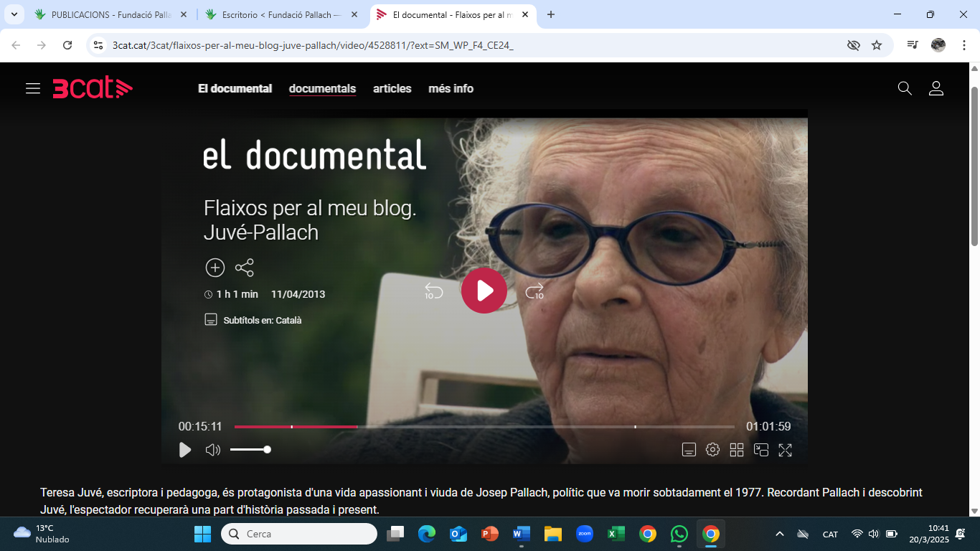Image resolution: width=980 pixels, height=551 pixels.
Task: Switch to PUBLICACIONS - Fundació Pallach tab
Action: 111,14
